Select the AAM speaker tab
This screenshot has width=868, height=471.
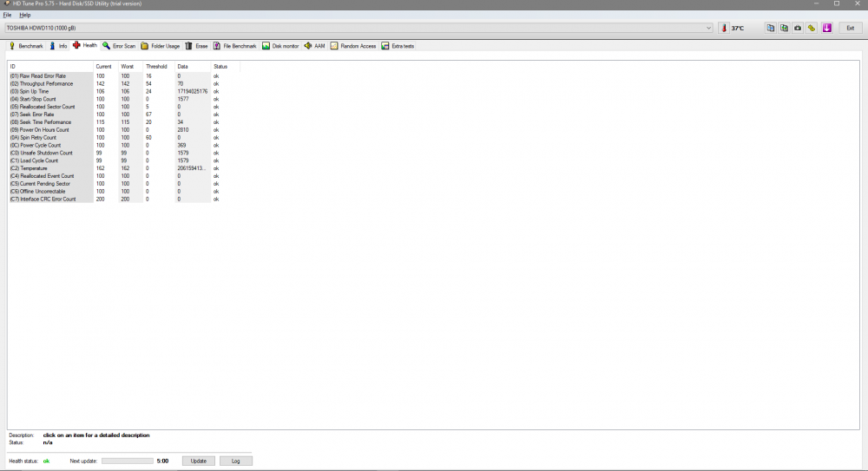click(314, 46)
